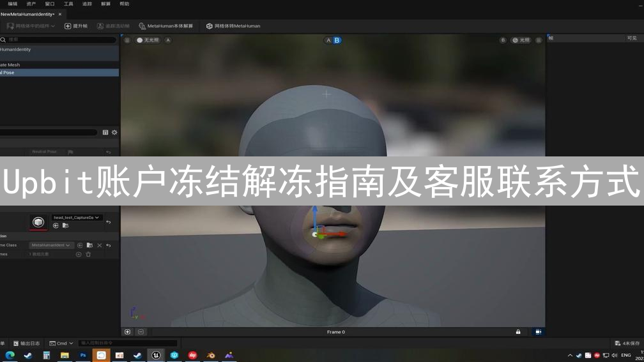The width and height of the screenshot is (644, 362).
Task: Open the 工具 menu
Action: [x=68, y=4]
